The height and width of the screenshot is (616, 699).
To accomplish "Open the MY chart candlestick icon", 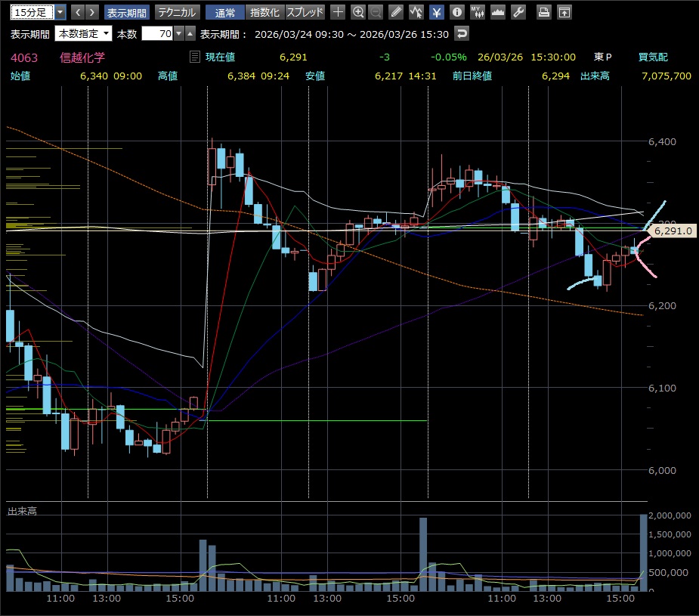I will (477, 12).
